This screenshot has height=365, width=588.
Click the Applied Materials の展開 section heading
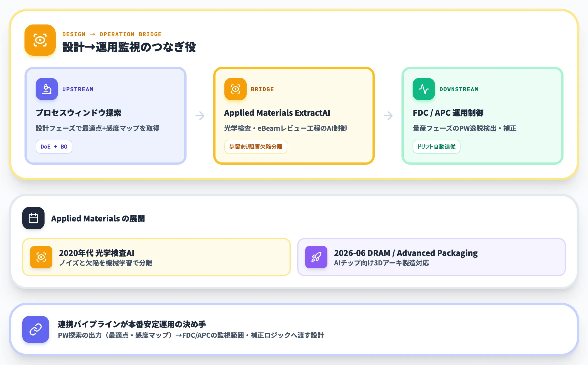(98, 219)
